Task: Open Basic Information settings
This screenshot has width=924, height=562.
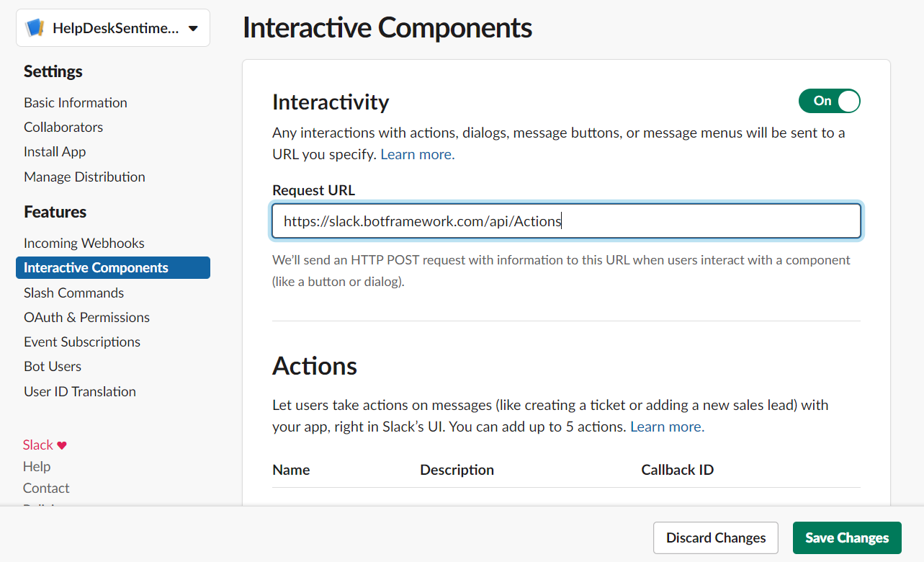Action: (75, 102)
